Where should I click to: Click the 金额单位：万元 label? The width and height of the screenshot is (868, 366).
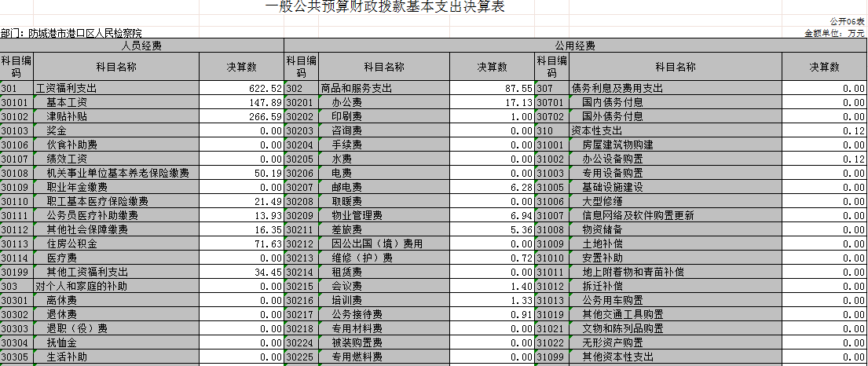pos(834,34)
